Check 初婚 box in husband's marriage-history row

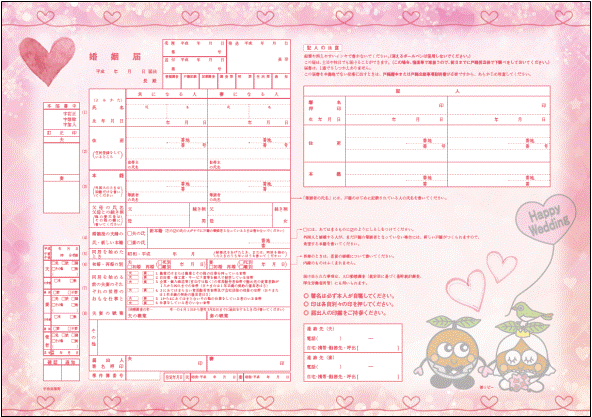(130, 267)
